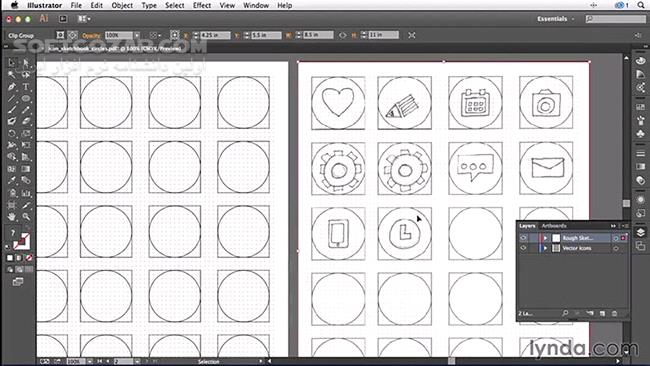Click Create New Sublayer icon in Layers panel
Screen dimensions: 650x366
click(590, 313)
